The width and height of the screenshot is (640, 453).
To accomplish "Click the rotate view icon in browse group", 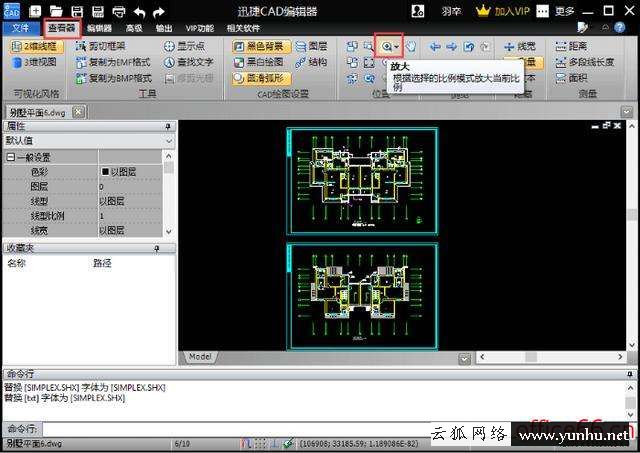I will (469, 47).
